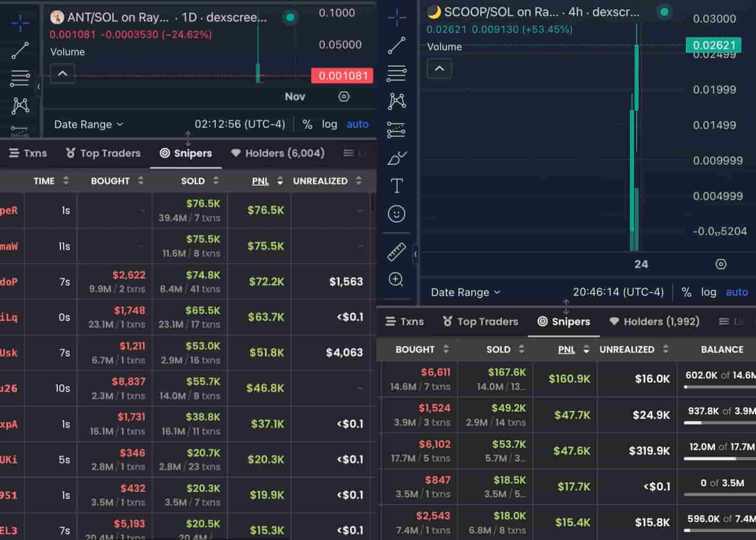Toggle percent scale on SCOOP chart
Viewport: 756px width, 540px height.
(x=686, y=292)
